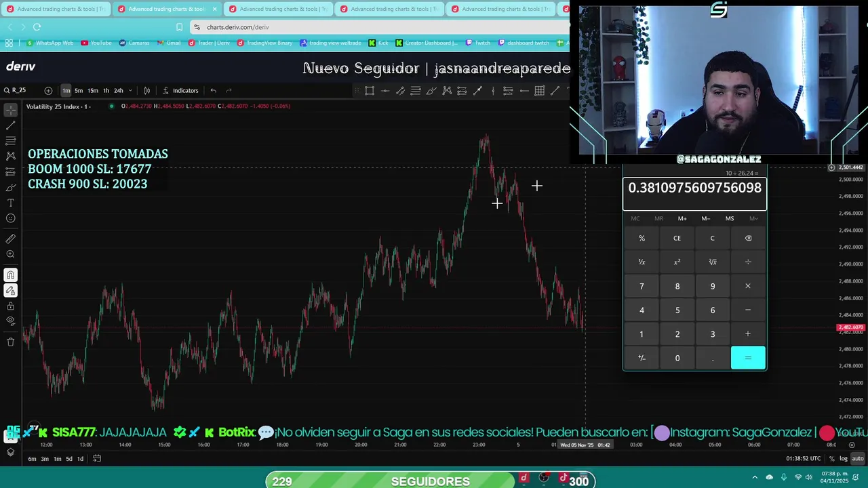Open the Indicators dialog
The image size is (868, 488).
pyautogui.click(x=180, y=90)
